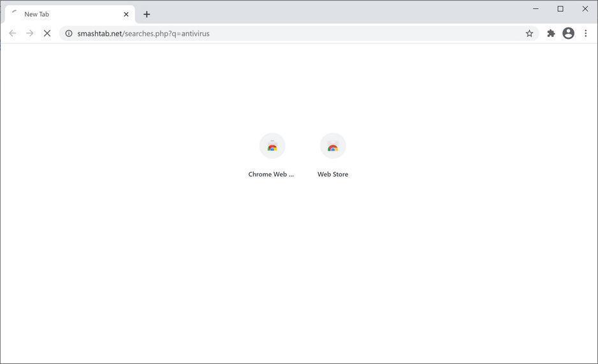Stop loading the page with the X button
Image resolution: width=598 pixels, height=364 pixels.
47,34
